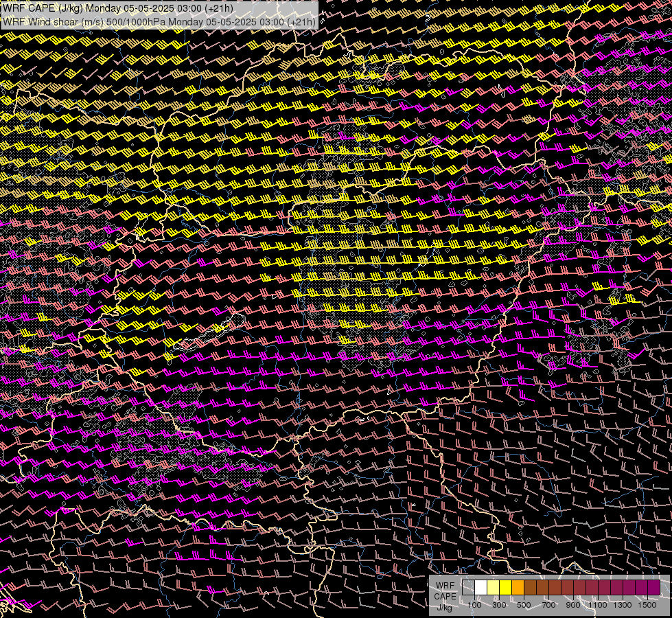Click the J/kg unit label in legend
This screenshot has height=618, width=672.
point(444,608)
